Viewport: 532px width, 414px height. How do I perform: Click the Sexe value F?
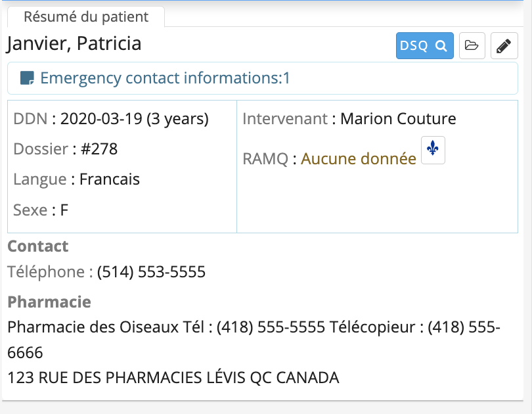click(x=64, y=210)
